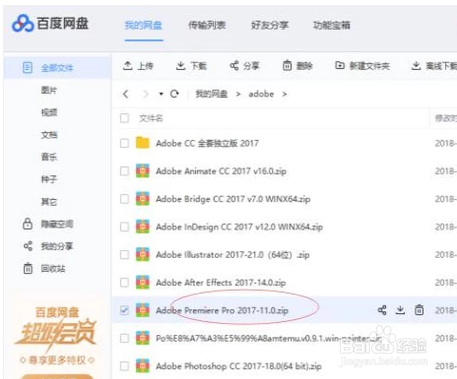Delete Adobe Premiere Pro via row trash icon
This screenshot has width=457, height=379.
[x=419, y=310]
